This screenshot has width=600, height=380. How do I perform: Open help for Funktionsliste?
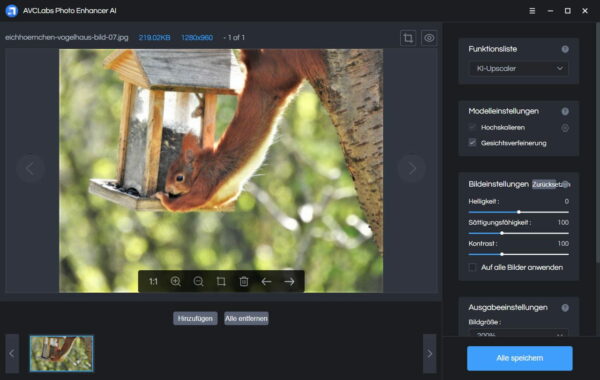click(565, 49)
